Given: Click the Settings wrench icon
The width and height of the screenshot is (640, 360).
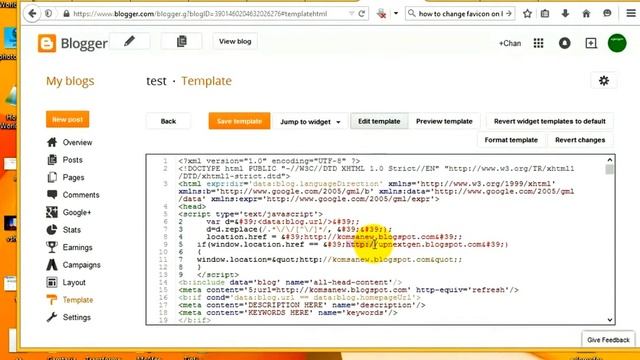Looking at the screenshot, I should 52,317.
